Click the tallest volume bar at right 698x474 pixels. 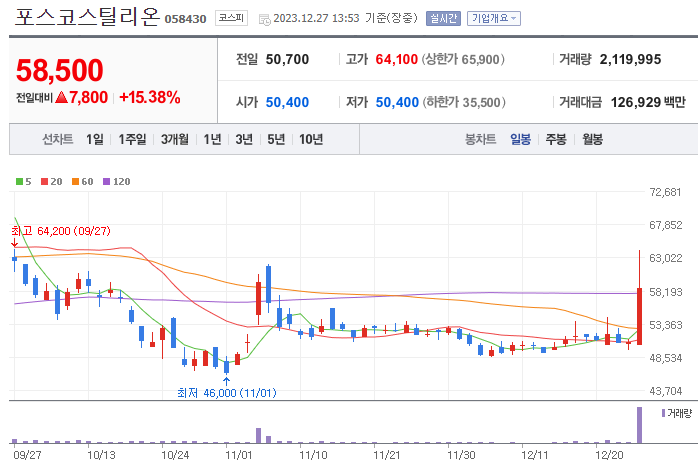(640, 425)
